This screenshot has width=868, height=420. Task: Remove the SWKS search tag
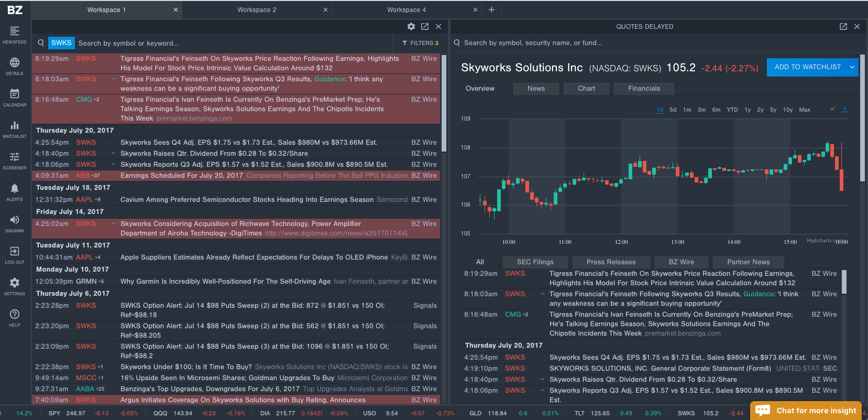point(61,43)
